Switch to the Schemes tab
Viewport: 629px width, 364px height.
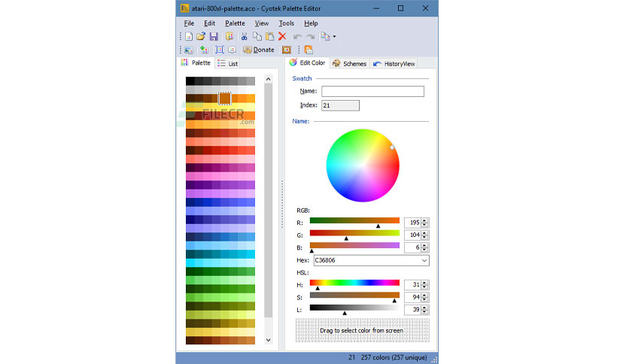[x=349, y=64]
